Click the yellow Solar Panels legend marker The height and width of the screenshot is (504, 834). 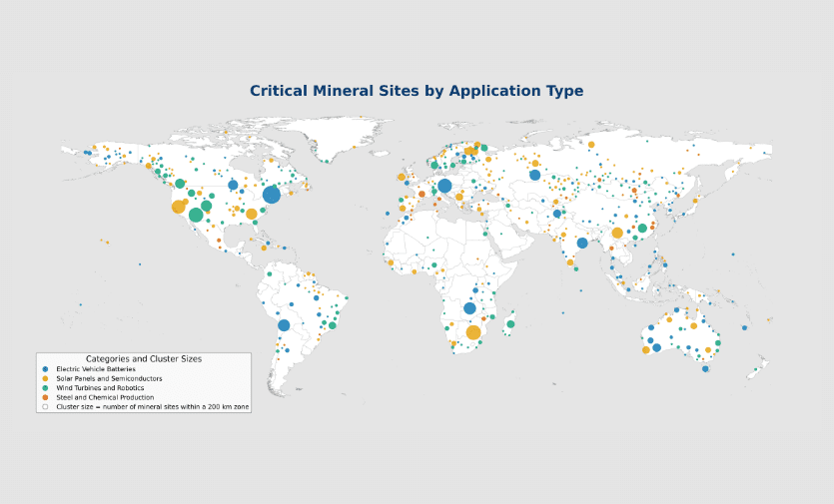(x=45, y=378)
